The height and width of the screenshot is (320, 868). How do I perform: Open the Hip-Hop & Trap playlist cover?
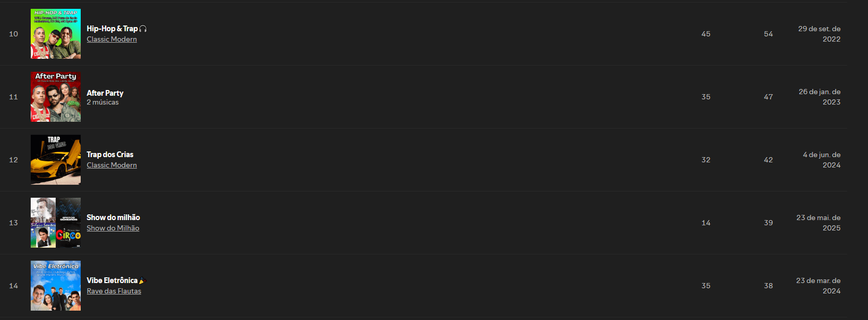coord(56,34)
